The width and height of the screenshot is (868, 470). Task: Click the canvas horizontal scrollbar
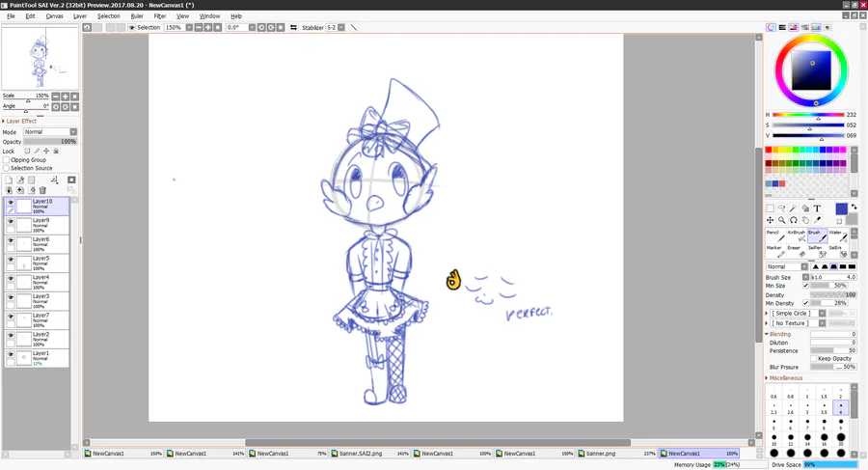[x=437, y=442]
